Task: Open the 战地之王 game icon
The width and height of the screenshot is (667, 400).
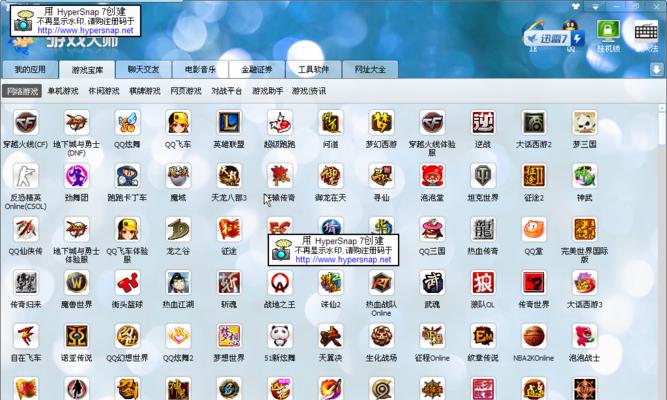Action: [279, 283]
